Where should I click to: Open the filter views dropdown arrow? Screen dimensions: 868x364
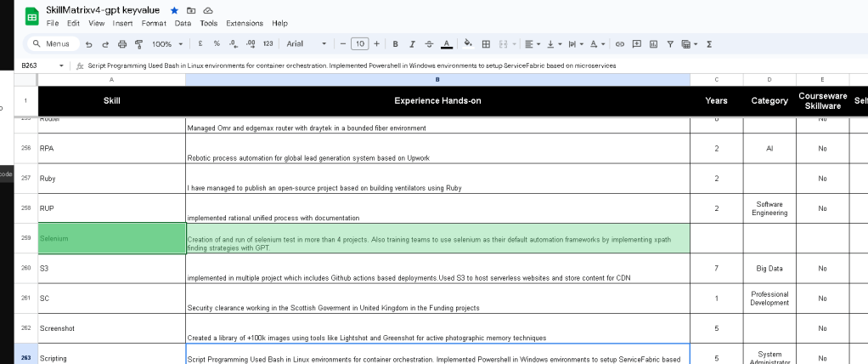click(696, 43)
